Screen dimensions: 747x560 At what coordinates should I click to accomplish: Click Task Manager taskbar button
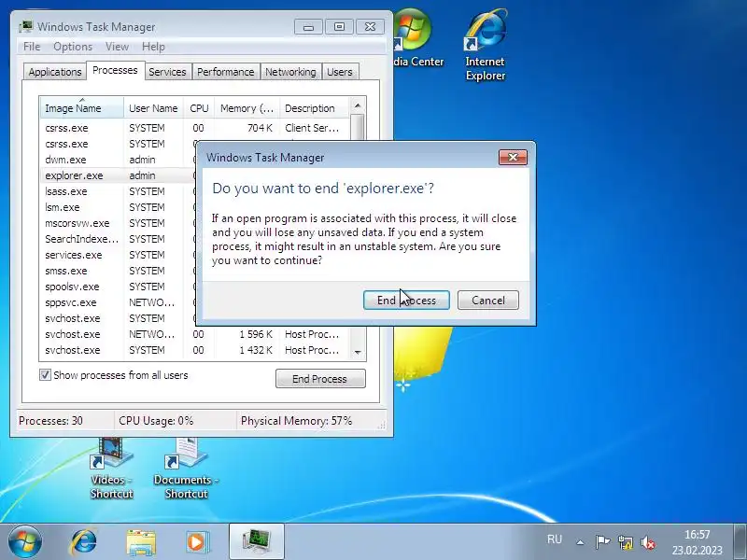click(257, 542)
